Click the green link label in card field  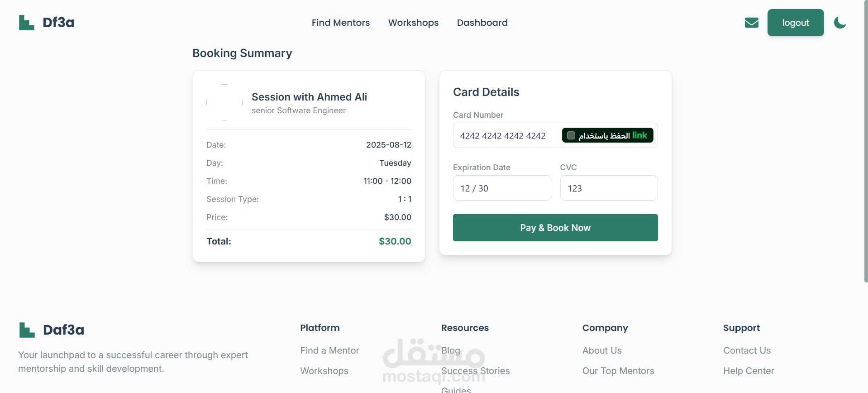coord(639,135)
